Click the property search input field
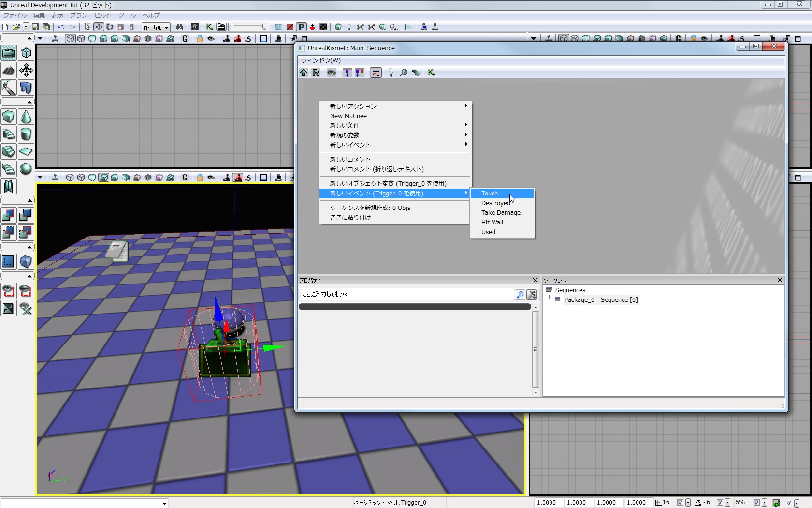 point(406,294)
